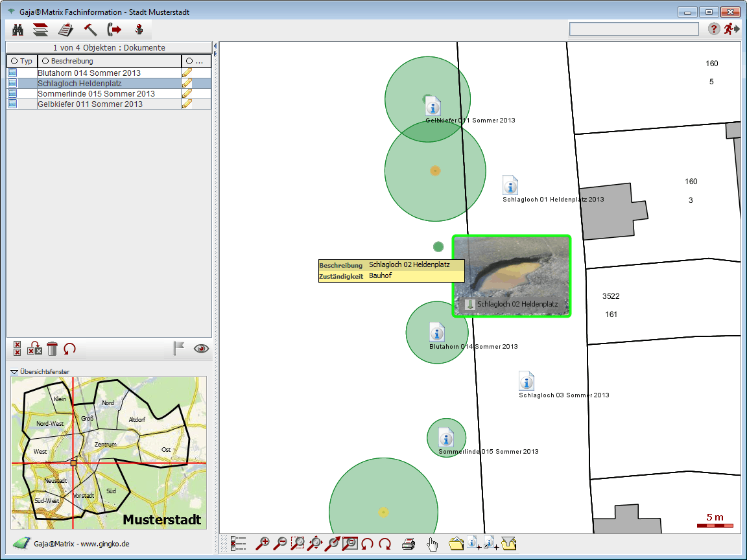Screen dimensions: 747x560
Task: Click the zoom in magnifier
Action: 263,544
